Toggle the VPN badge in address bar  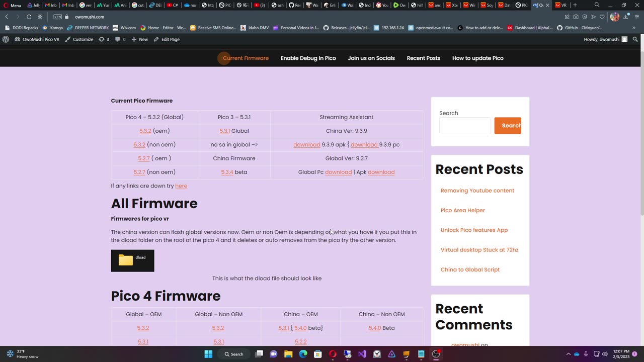click(x=57, y=17)
